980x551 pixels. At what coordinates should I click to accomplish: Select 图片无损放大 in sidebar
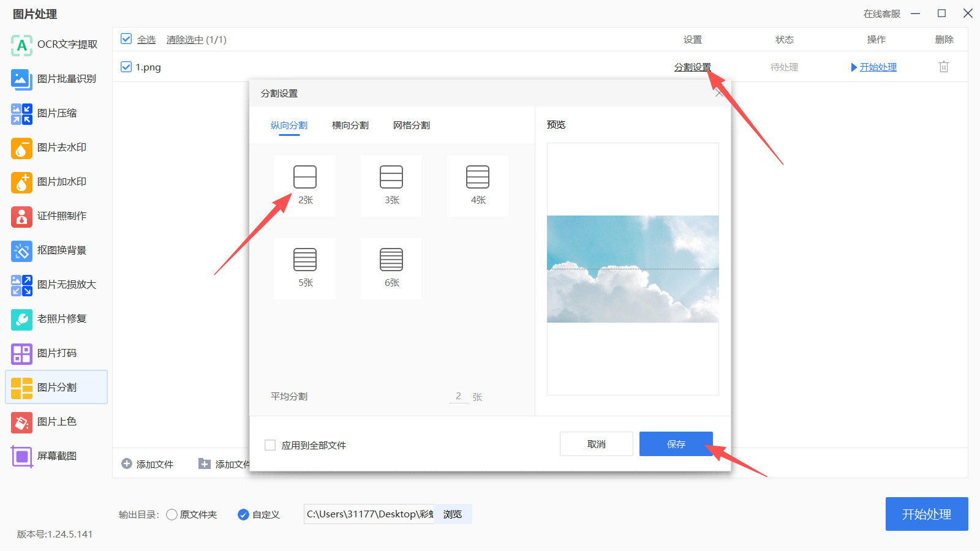coord(56,285)
